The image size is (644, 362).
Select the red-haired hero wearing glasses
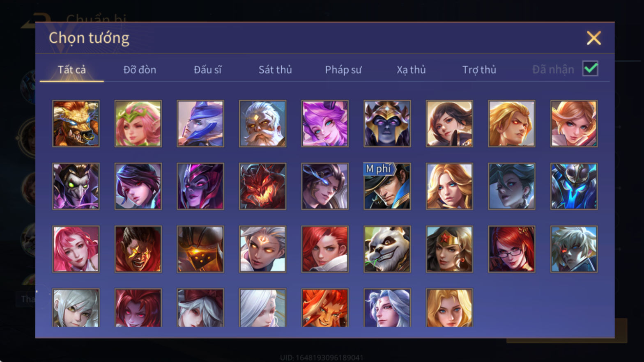[511, 249]
